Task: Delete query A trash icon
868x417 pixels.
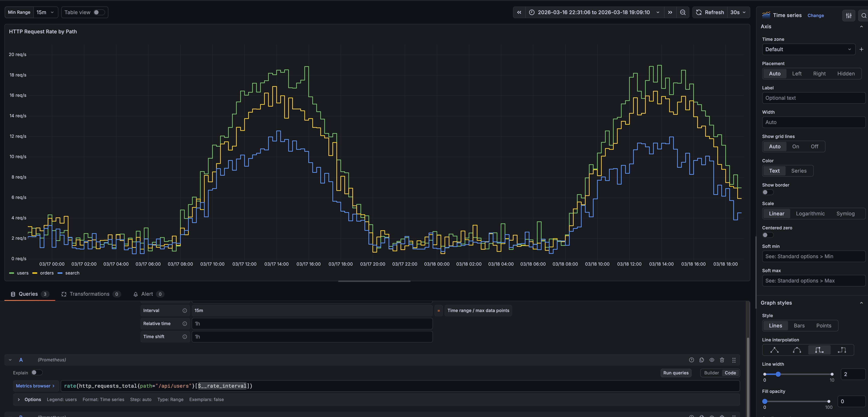Action: (x=722, y=360)
